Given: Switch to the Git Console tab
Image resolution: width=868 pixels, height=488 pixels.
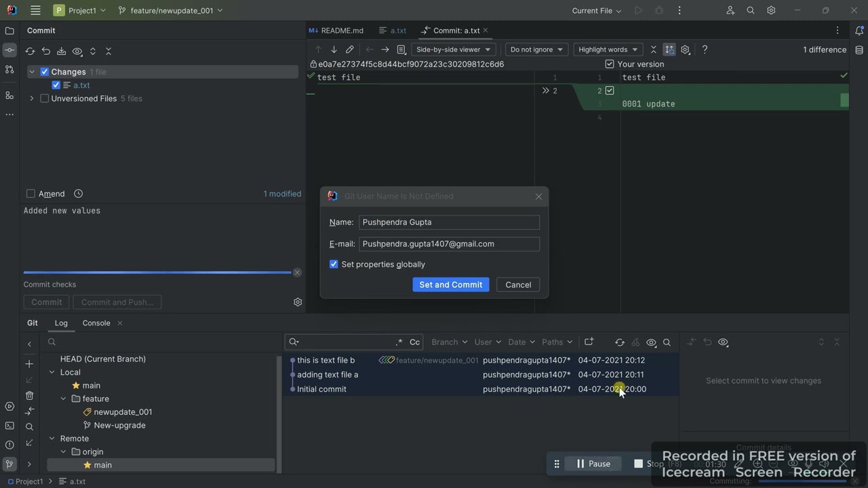Looking at the screenshot, I should click(96, 323).
